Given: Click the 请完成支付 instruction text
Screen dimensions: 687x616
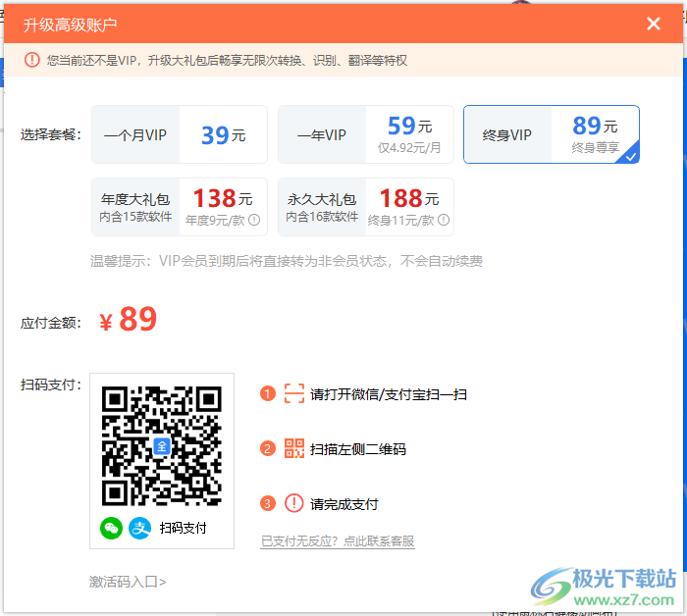Looking at the screenshot, I should pos(344,504).
